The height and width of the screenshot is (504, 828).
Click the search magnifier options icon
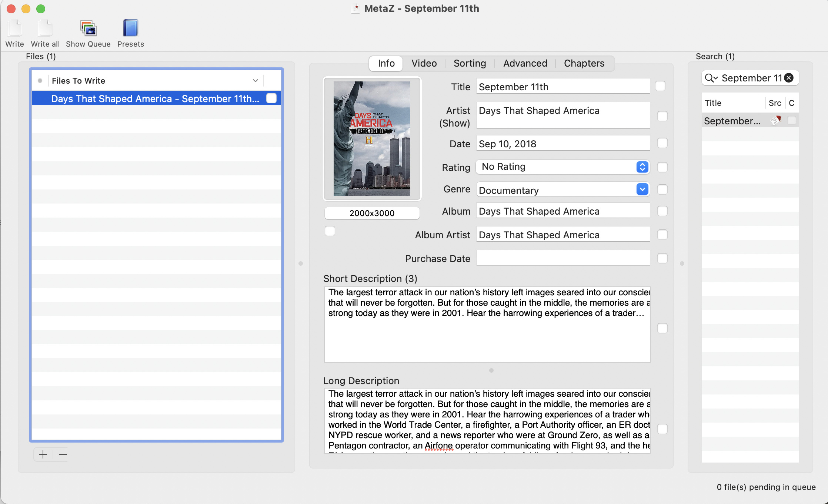711,78
